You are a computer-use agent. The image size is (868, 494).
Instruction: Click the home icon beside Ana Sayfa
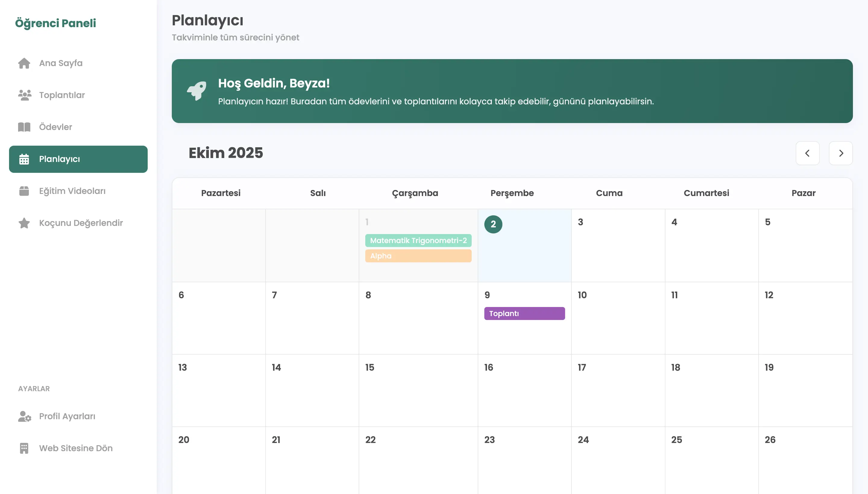click(24, 63)
